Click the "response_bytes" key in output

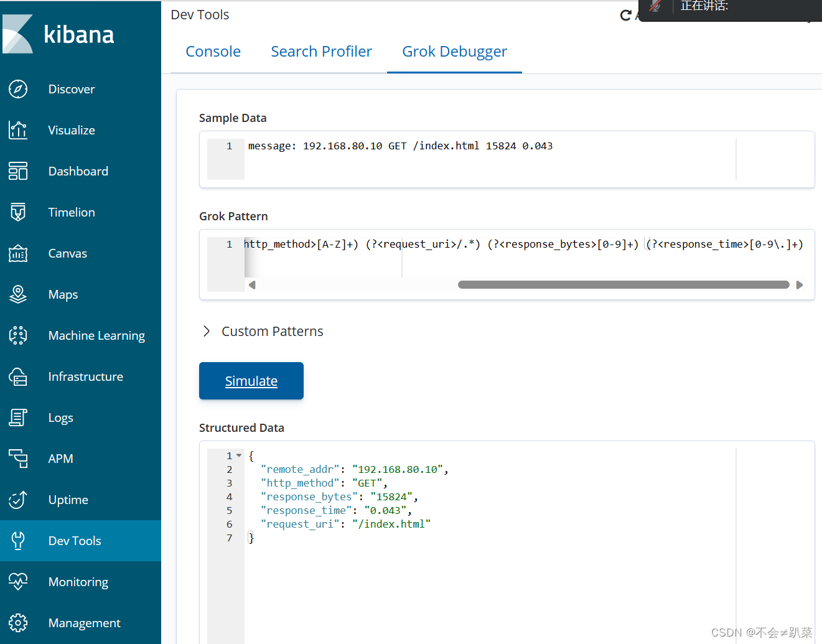point(309,497)
